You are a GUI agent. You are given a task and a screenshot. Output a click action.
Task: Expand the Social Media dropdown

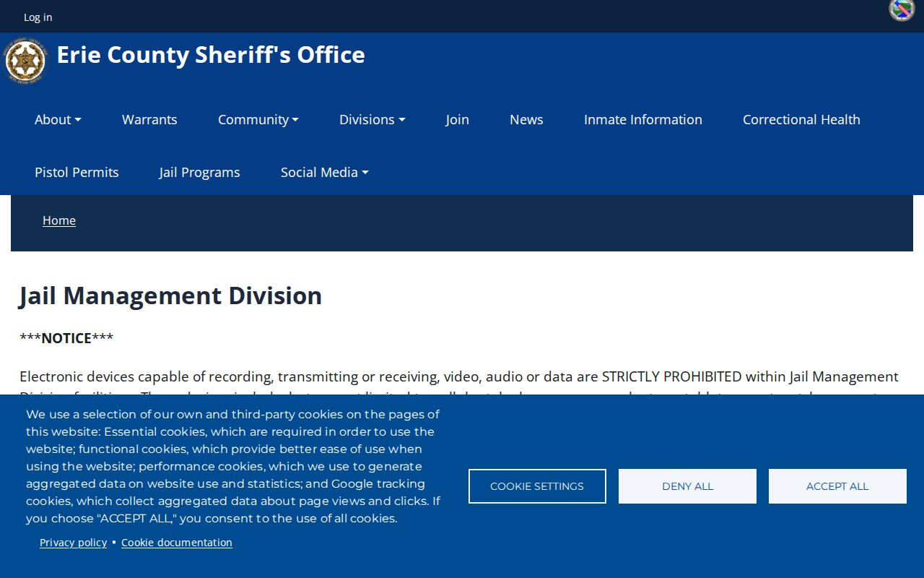pyautogui.click(x=325, y=173)
